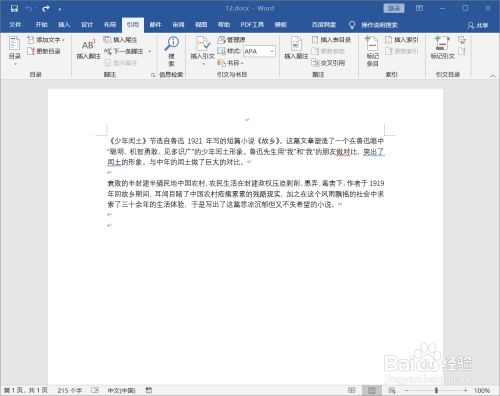Click 插入索引 (Insert Index)
The height and width of the screenshot is (396, 500).
pyautogui.click(x=402, y=40)
